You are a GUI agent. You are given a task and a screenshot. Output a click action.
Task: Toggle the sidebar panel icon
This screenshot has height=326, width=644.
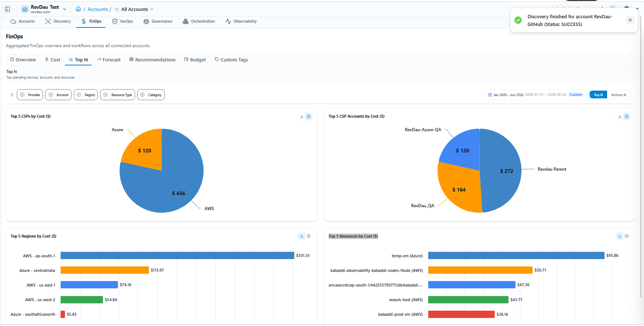click(7, 9)
